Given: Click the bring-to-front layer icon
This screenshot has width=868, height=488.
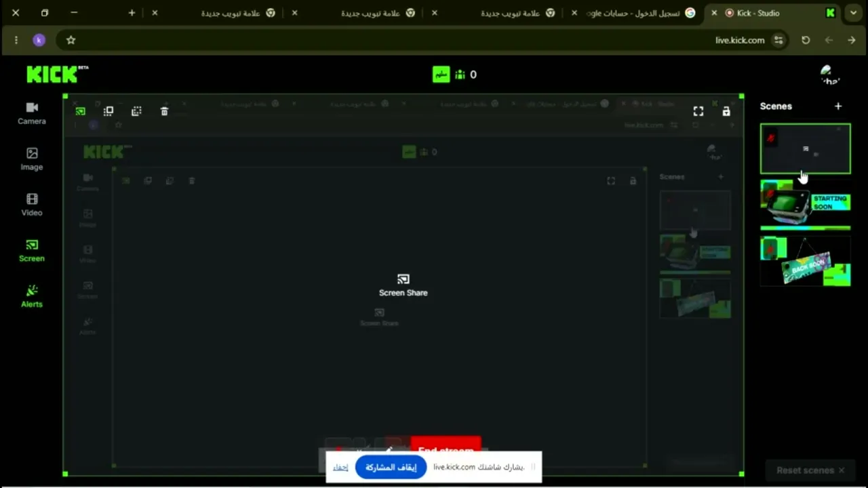Looking at the screenshot, I should click(x=108, y=111).
